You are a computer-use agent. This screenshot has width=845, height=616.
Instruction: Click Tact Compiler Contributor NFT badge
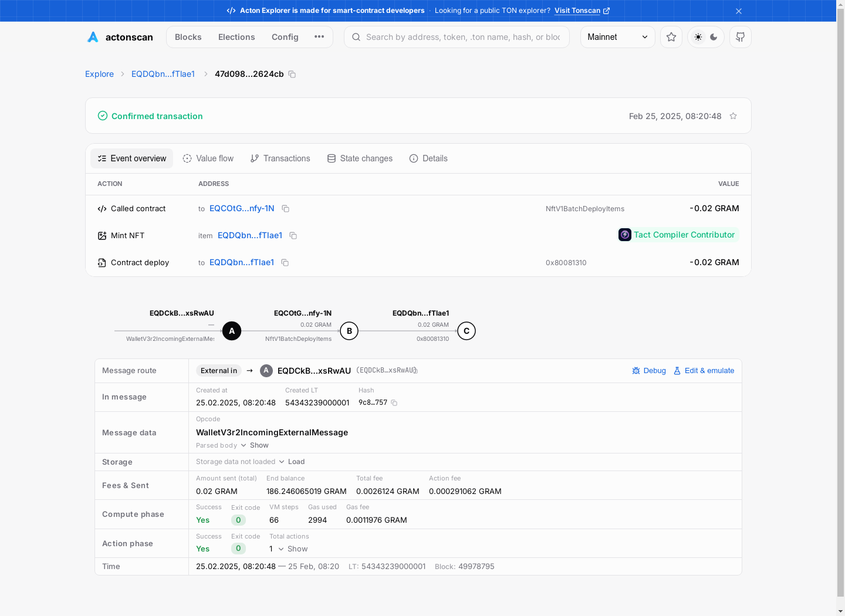tap(677, 235)
